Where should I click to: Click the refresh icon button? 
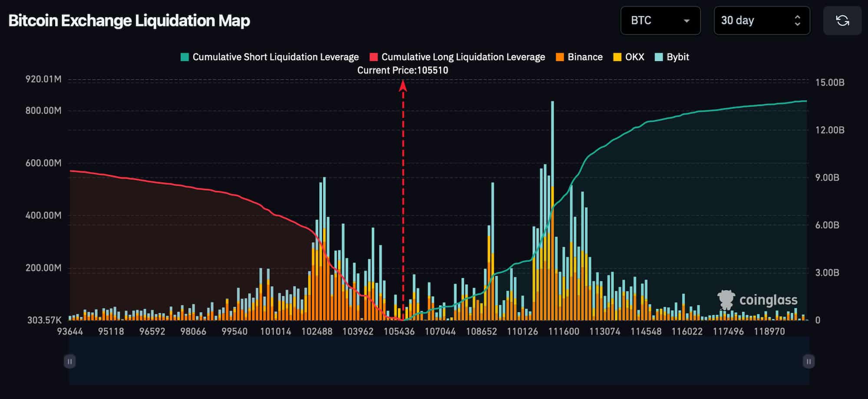[x=842, y=20]
